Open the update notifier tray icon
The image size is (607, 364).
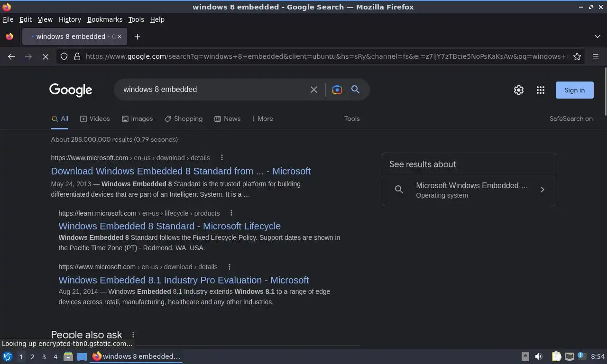point(582,356)
